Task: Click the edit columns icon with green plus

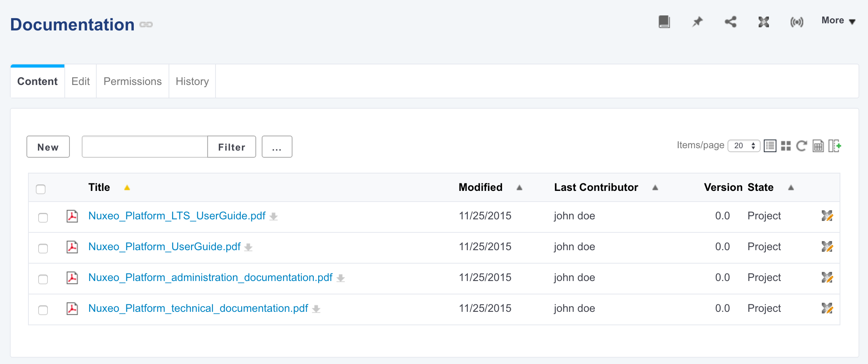Action: pyautogui.click(x=835, y=146)
